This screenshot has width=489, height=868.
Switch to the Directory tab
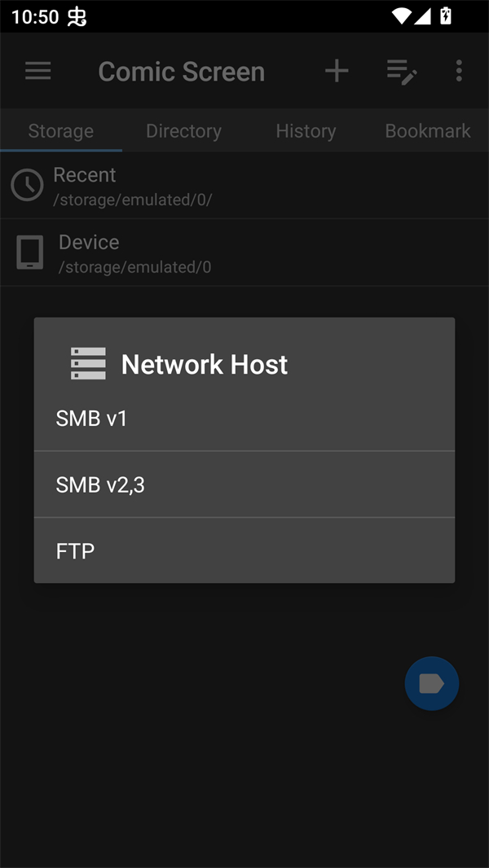coord(183,131)
